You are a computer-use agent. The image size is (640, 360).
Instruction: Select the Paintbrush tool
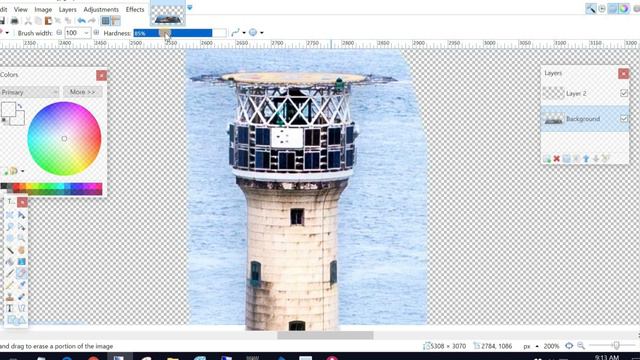pos(10,273)
